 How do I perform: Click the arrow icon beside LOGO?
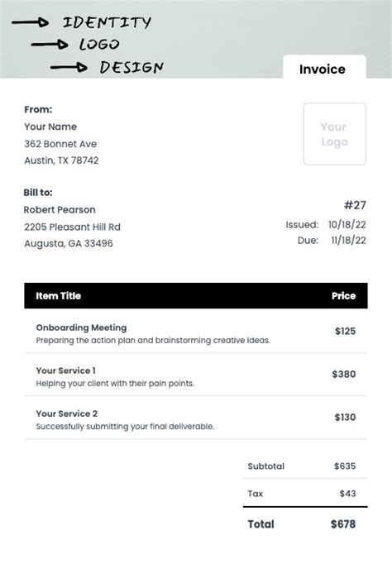point(50,45)
